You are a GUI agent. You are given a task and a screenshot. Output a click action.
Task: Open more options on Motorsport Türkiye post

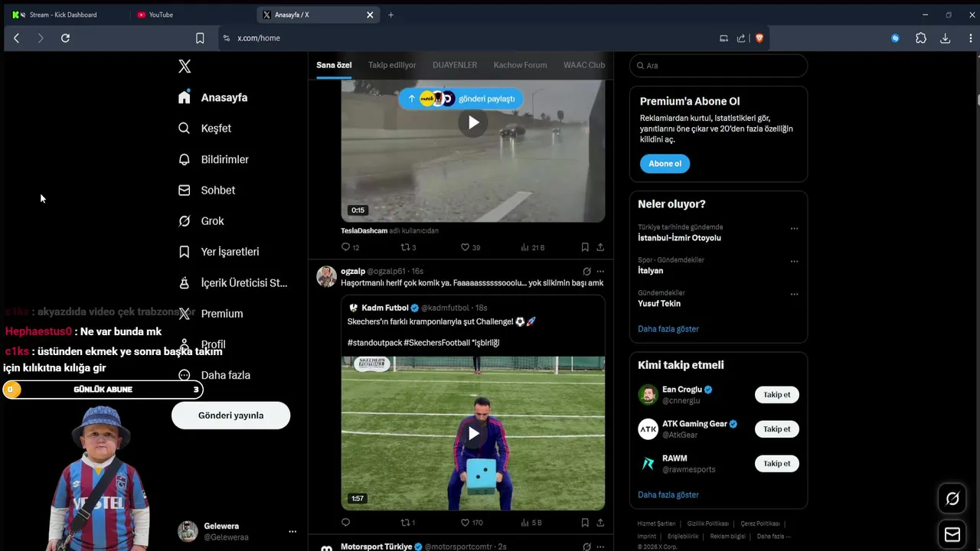click(x=600, y=547)
